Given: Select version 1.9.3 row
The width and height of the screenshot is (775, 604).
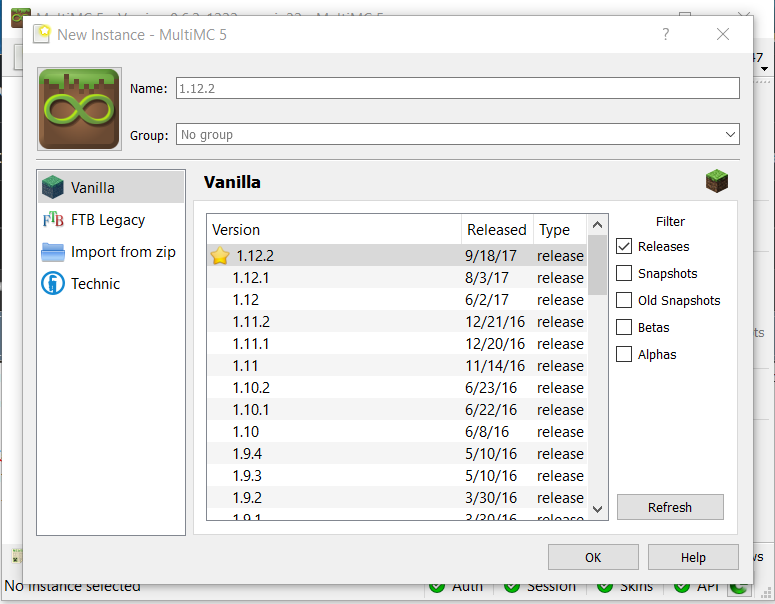Looking at the screenshot, I should coord(397,475).
